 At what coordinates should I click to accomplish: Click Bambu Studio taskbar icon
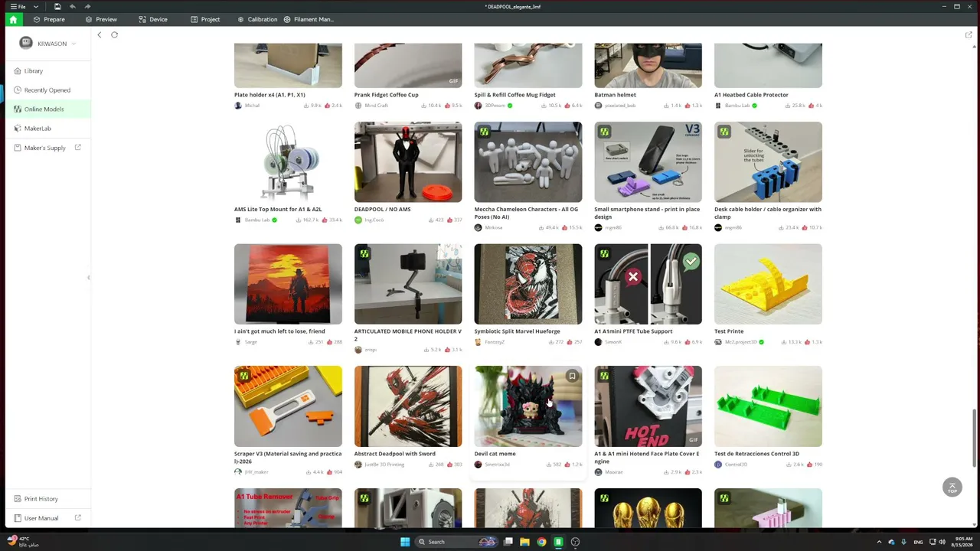pyautogui.click(x=558, y=542)
